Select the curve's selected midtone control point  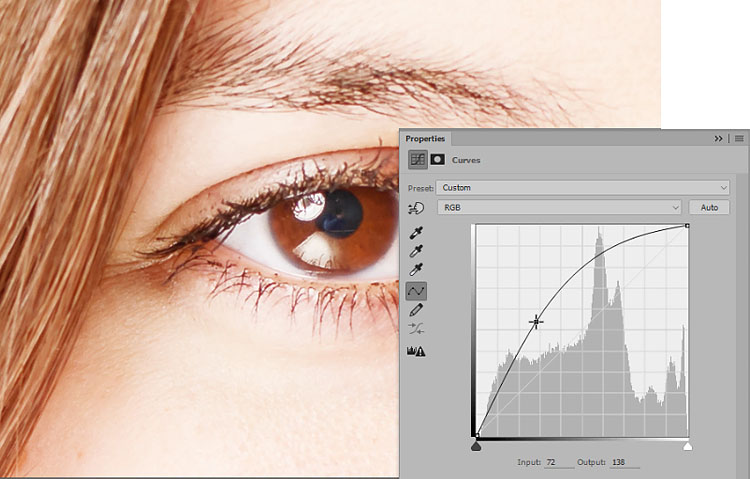pos(536,322)
